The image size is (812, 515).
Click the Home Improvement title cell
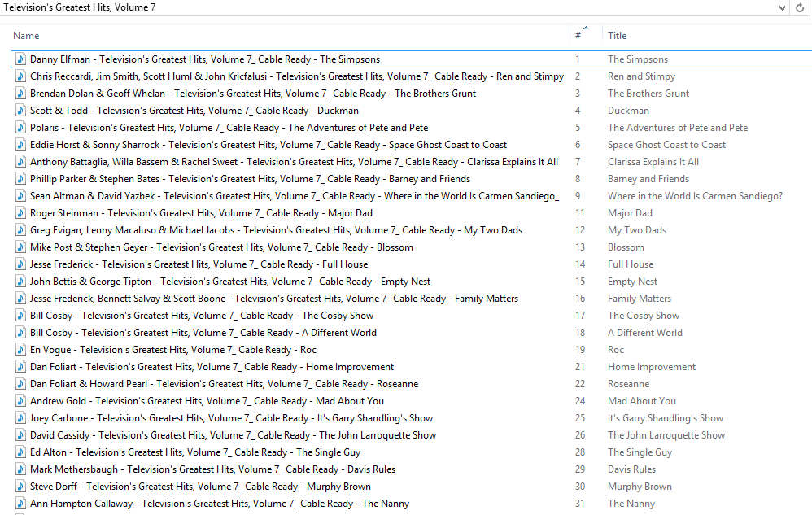(x=651, y=367)
